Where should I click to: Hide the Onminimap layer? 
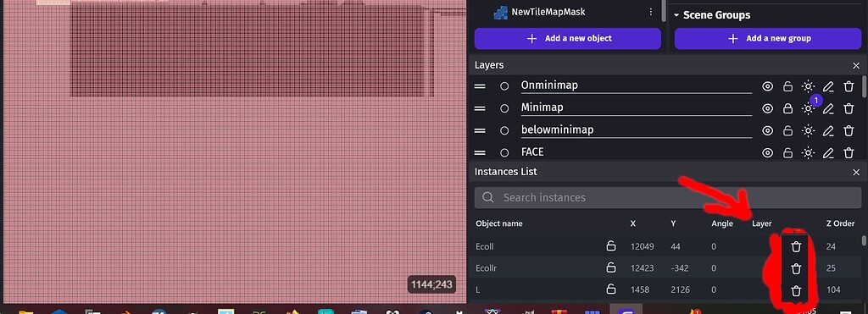pyautogui.click(x=767, y=86)
